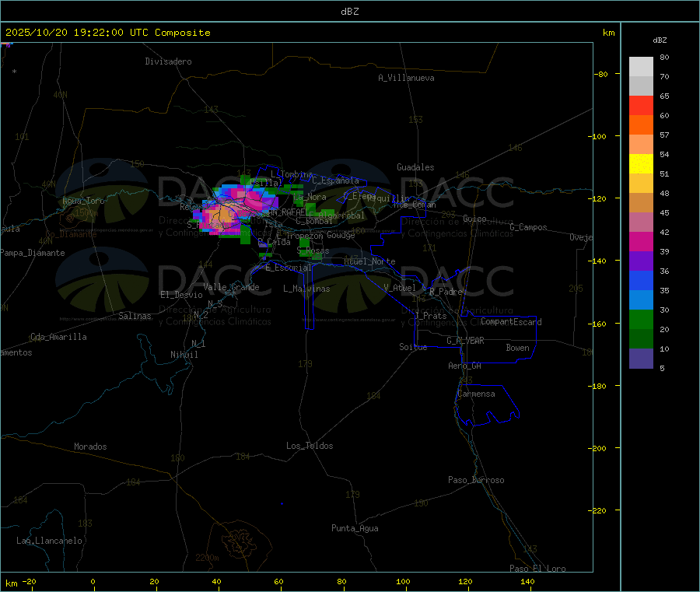This screenshot has width=700, height=592.
Task: Click the 'Cda_Amarilla' map label
Action: pyautogui.click(x=58, y=337)
